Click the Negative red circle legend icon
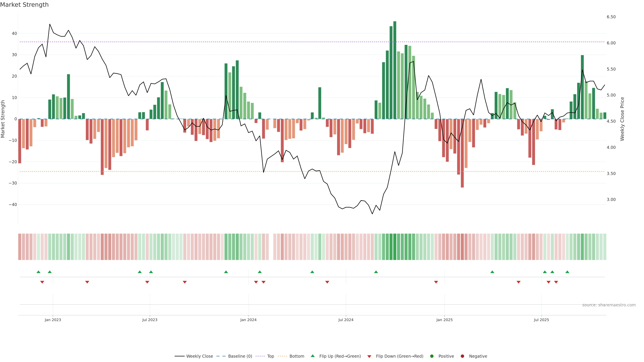644x362 pixels. [462, 356]
